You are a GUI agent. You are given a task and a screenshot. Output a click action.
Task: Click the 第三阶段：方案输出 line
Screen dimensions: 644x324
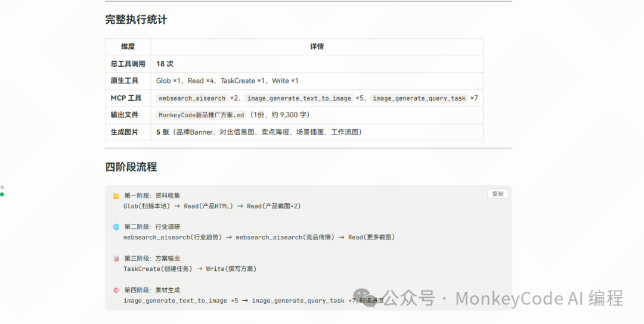[x=152, y=258]
